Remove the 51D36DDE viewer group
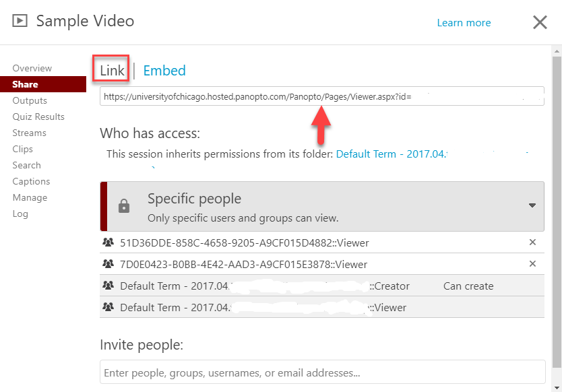 point(532,242)
